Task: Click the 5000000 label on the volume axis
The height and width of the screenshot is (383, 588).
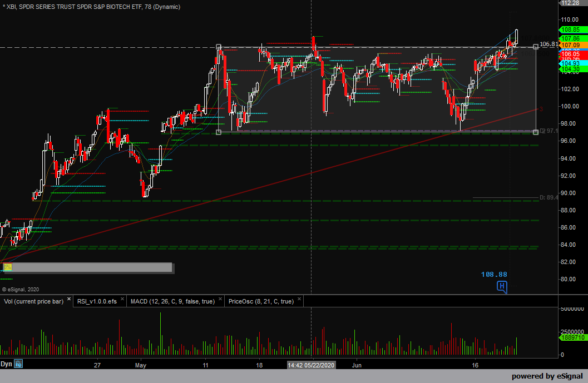Action: pyautogui.click(x=572, y=309)
